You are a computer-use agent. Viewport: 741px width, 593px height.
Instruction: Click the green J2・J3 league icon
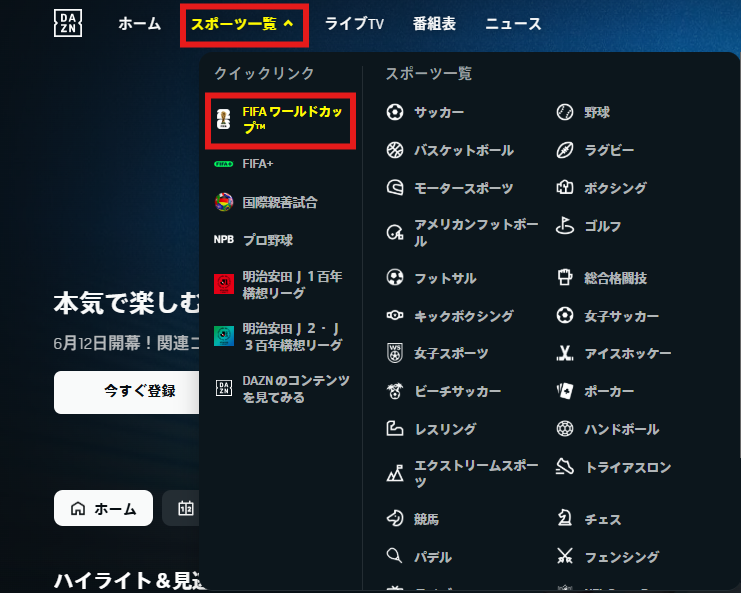coord(224,336)
